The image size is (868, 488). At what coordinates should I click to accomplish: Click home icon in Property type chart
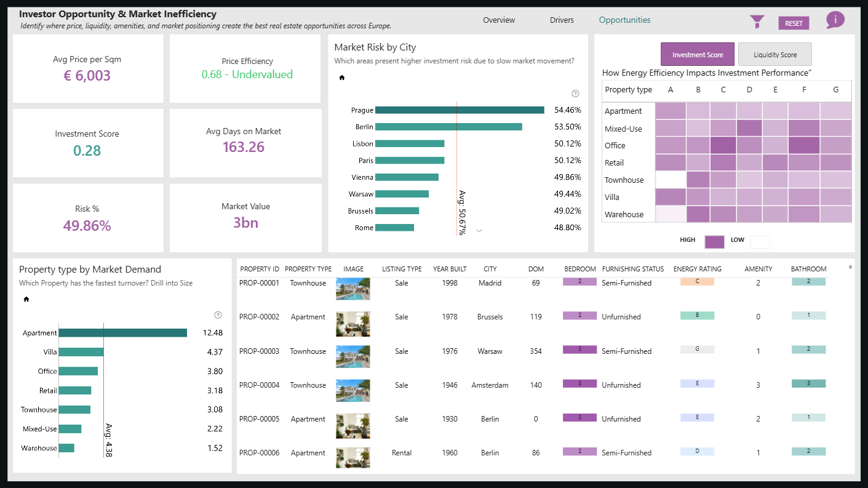click(26, 299)
